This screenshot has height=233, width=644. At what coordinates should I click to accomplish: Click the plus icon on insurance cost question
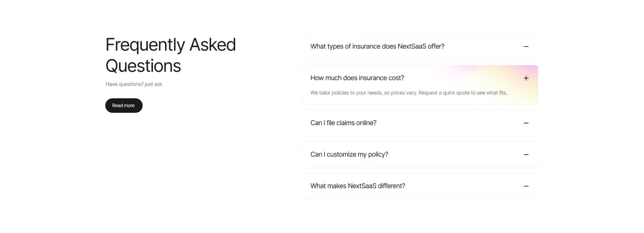526,78
